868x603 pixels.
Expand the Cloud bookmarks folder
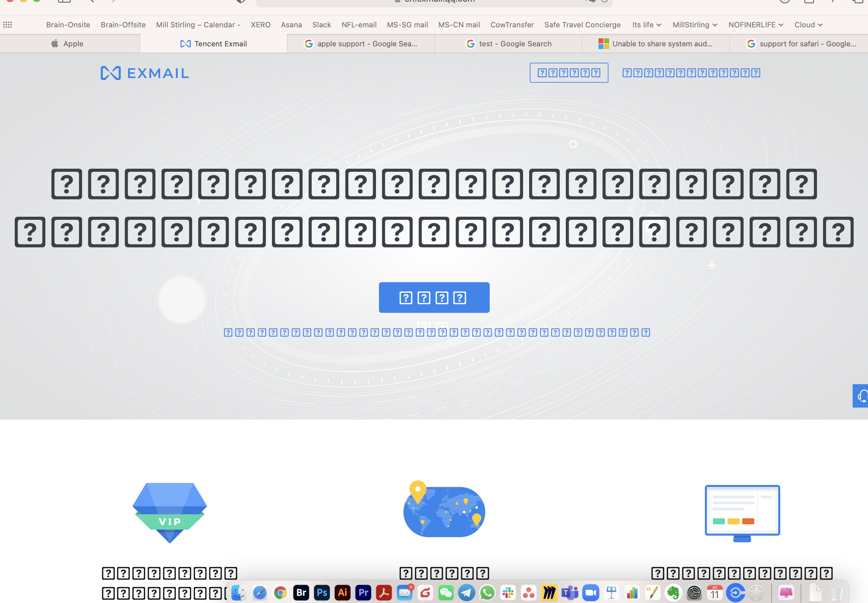(x=808, y=25)
